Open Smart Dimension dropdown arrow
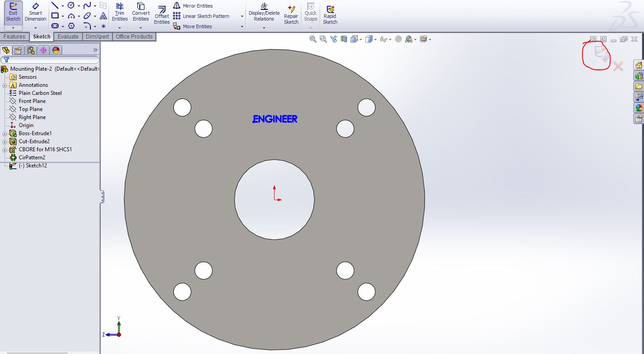The width and height of the screenshot is (644, 354). tap(35, 28)
